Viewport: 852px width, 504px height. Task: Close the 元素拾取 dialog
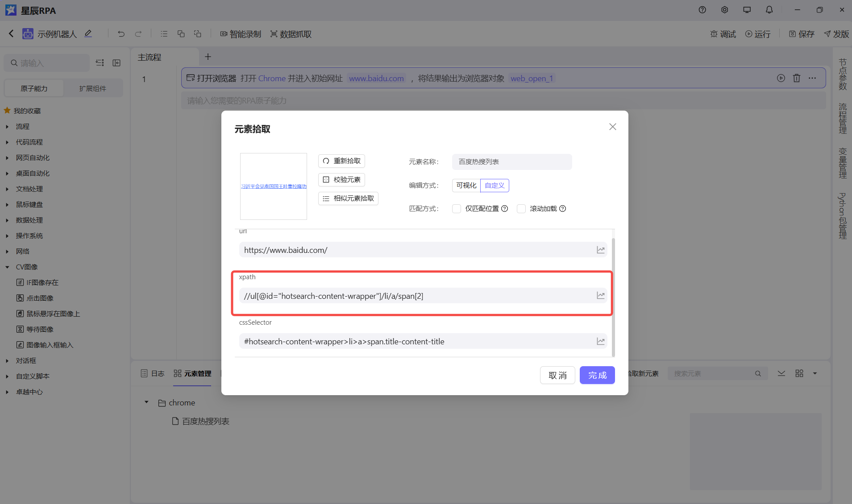612,127
